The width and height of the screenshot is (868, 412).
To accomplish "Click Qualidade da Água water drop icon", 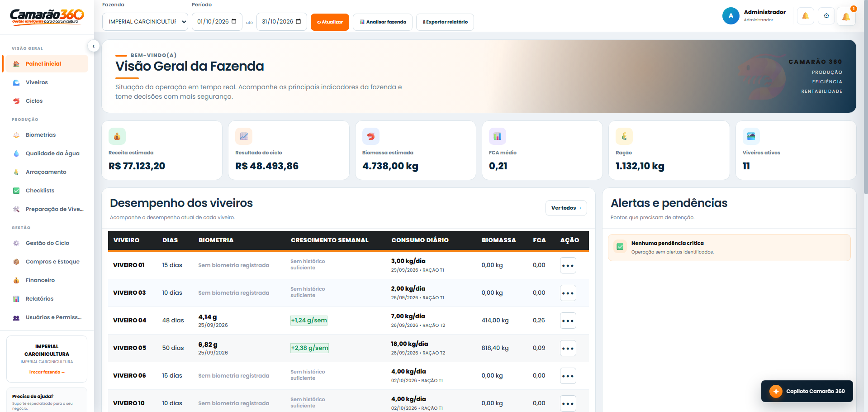I will click(16, 153).
